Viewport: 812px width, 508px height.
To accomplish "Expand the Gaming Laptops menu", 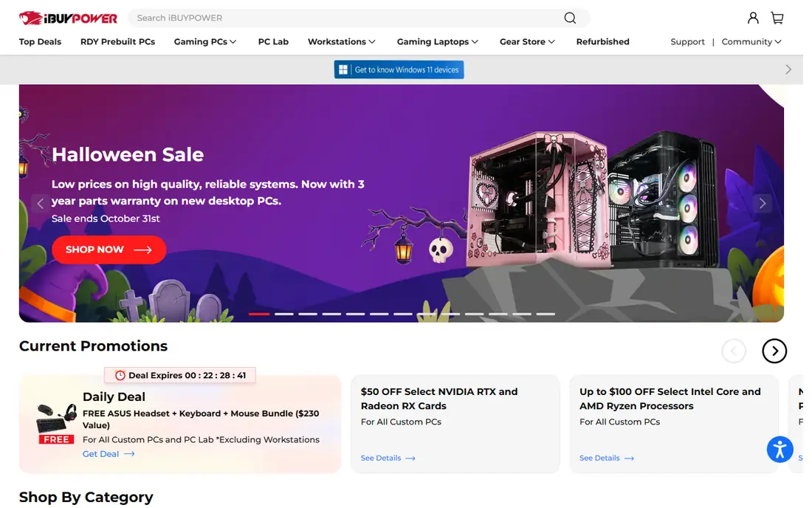I will (438, 42).
